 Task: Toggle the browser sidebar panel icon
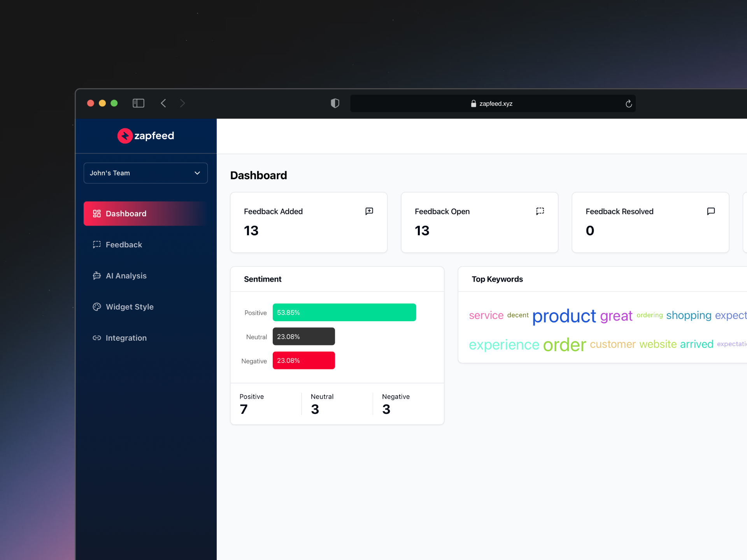pos(139,103)
